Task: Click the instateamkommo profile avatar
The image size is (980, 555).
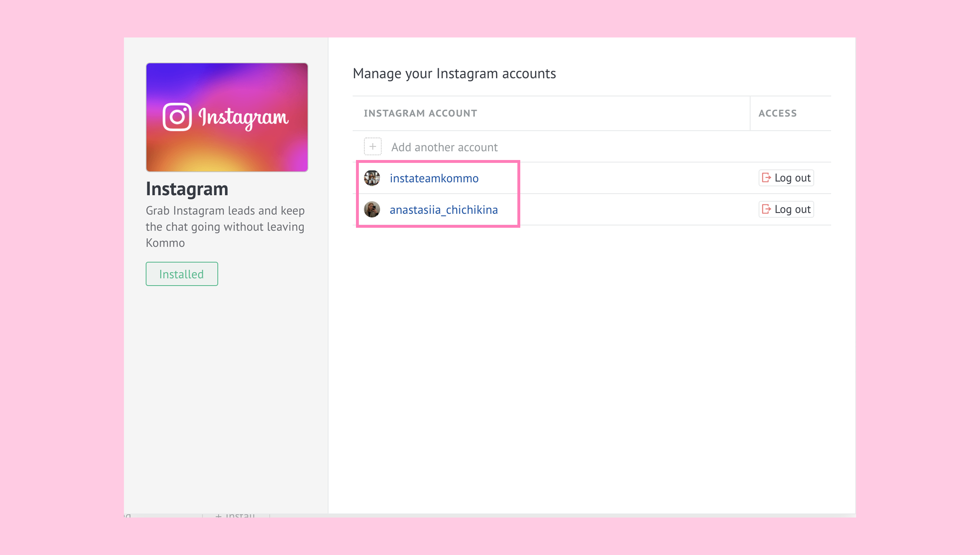Action: point(372,178)
